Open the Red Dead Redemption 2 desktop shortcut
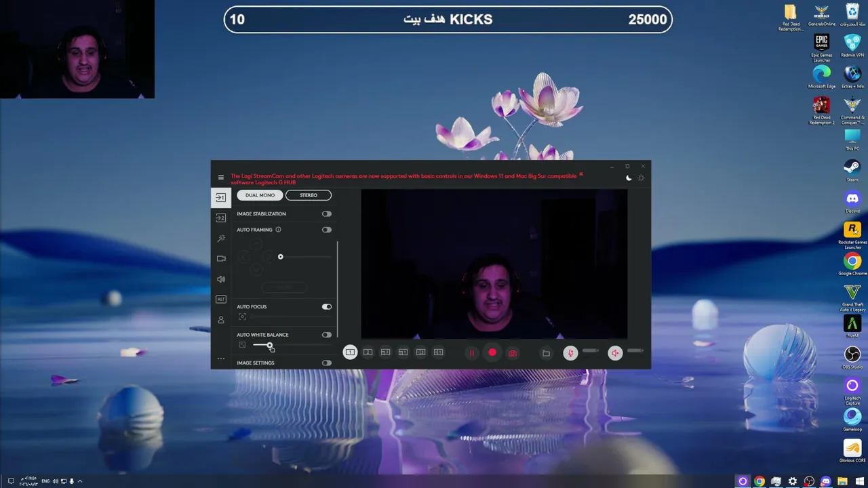 [821, 110]
